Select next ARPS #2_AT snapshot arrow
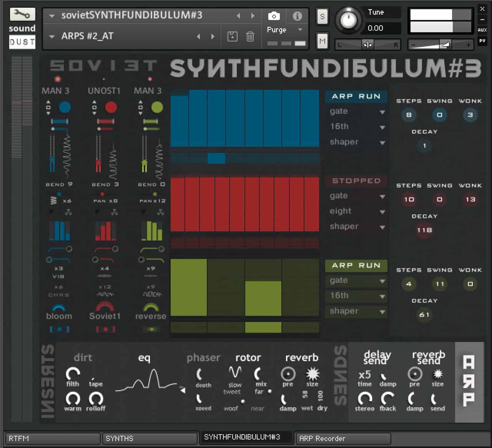 click(x=213, y=37)
